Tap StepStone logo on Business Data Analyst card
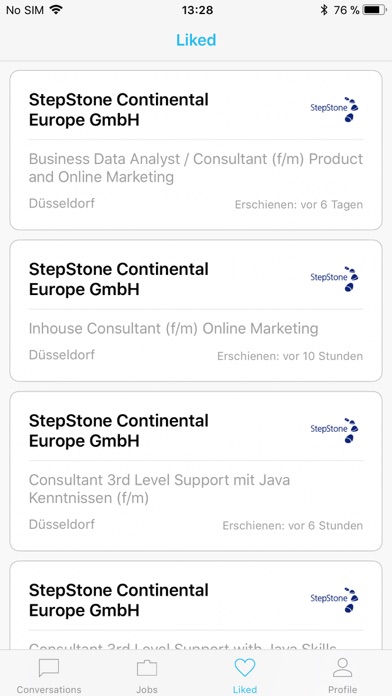The width and height of the screenshot is (392, 696). 334,110
